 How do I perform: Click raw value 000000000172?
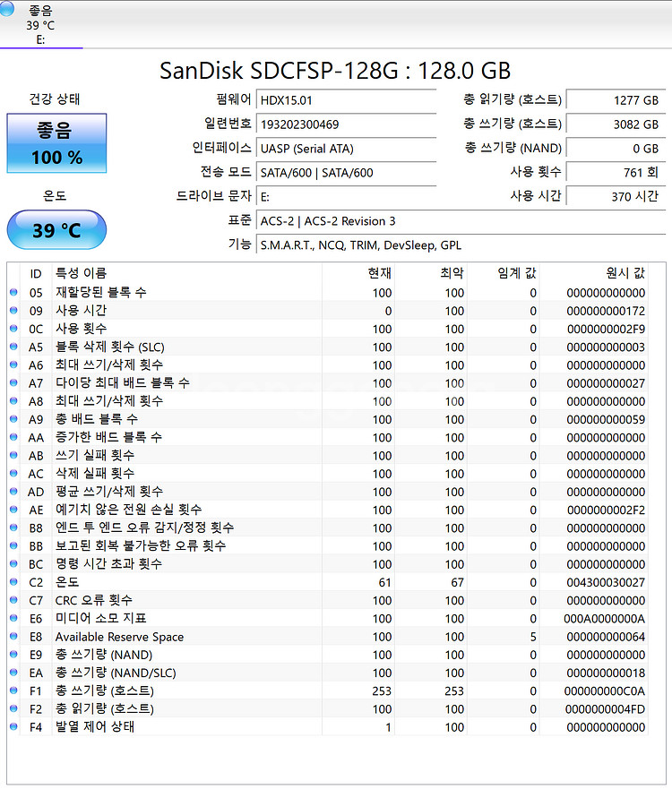pos(606,311)
